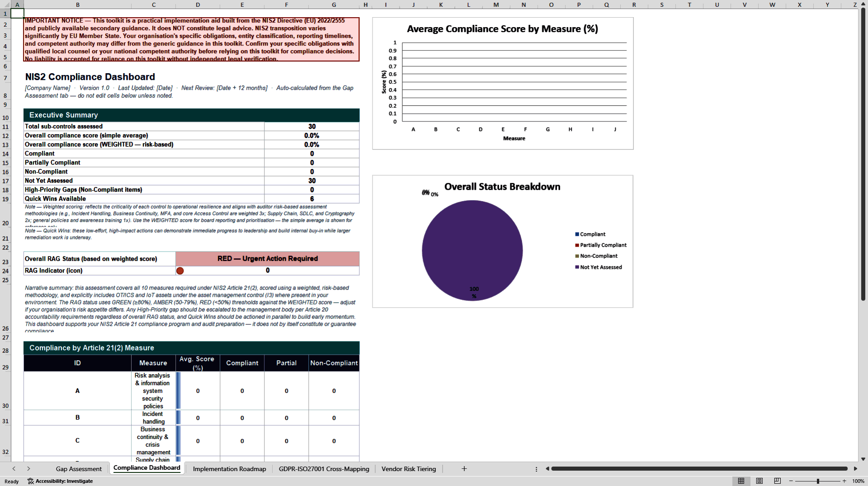Select Not Yet Assessed count cell
868x486 pixels.
(x=312, y=181)
